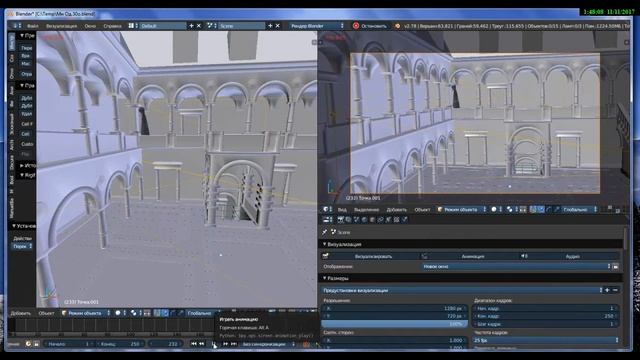The image size is (640, 360).
Task: Open Глобально orientation dropdown in right viewport
Action: point(579,209)
